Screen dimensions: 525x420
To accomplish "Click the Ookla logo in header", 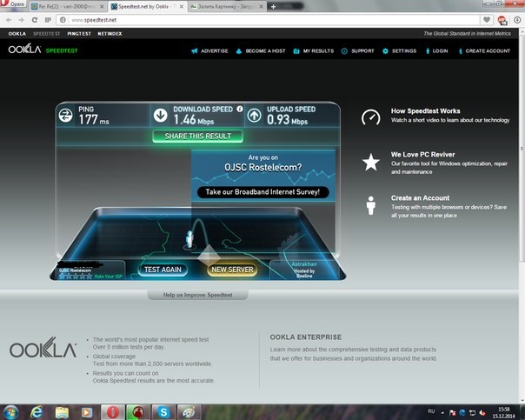I will pos(25,50).
